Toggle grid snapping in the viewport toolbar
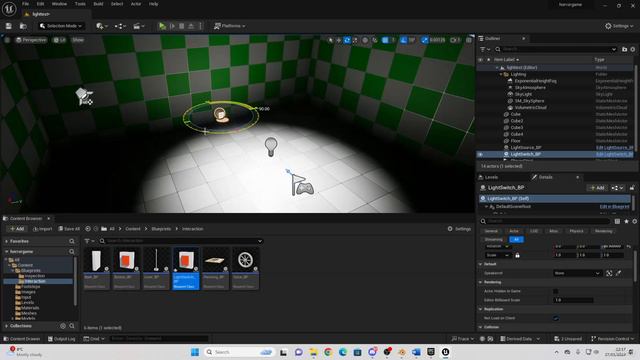 pyautogui.click(x=385, y=40)
